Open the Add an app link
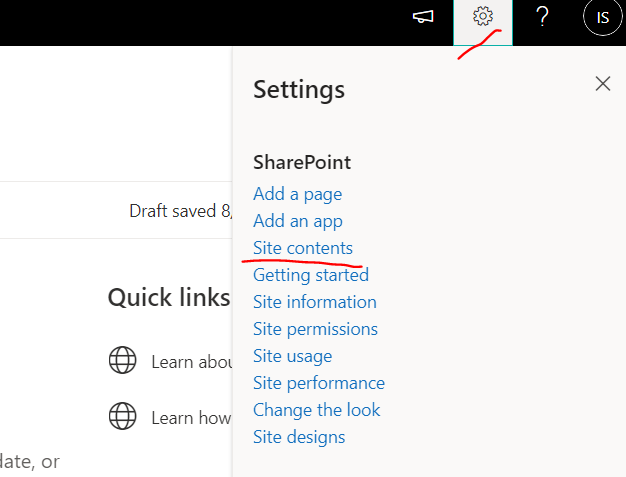Image resolution: width=626 pixels, height=477 pixels. tap(298, 221)
